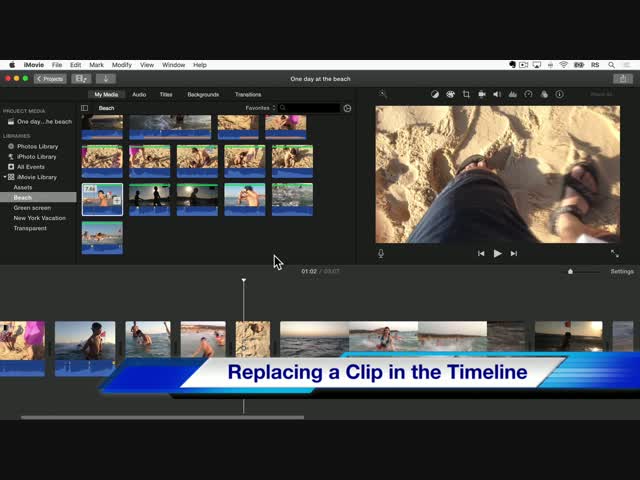Select the Transparent event
Screen dimensions: 640x480
pyautogui.click(x=30, y=228)
